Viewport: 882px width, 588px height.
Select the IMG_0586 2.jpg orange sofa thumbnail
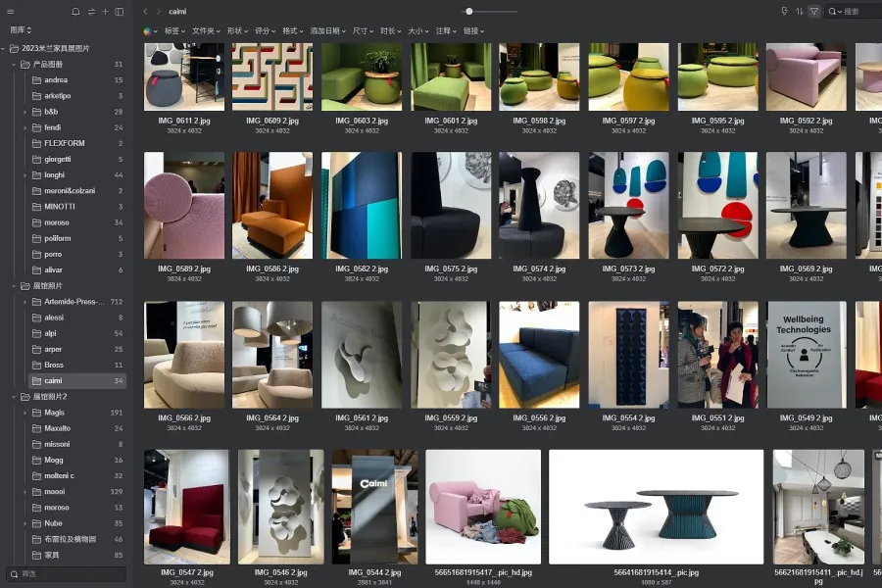pos(272,206)
